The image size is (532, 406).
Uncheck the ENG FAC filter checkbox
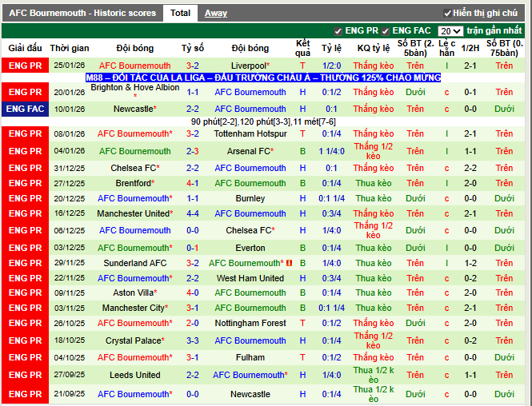(385, 31)
